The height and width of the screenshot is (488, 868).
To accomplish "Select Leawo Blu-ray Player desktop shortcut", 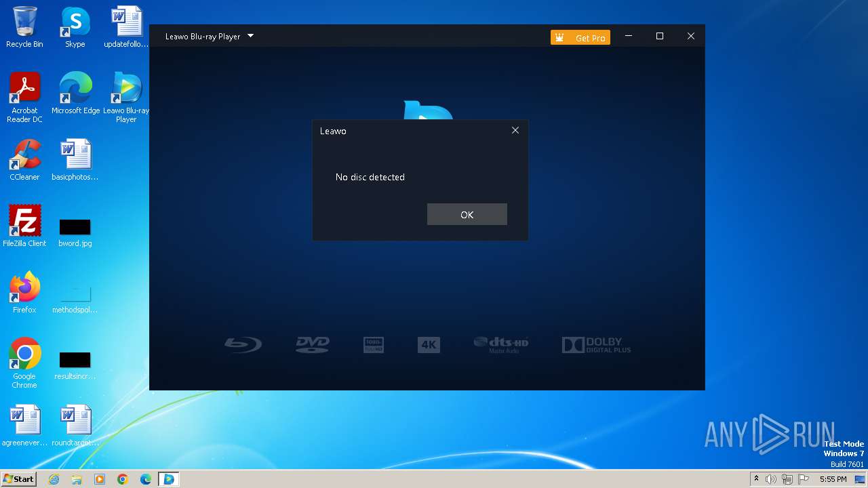I will click(x=126, y=97).
